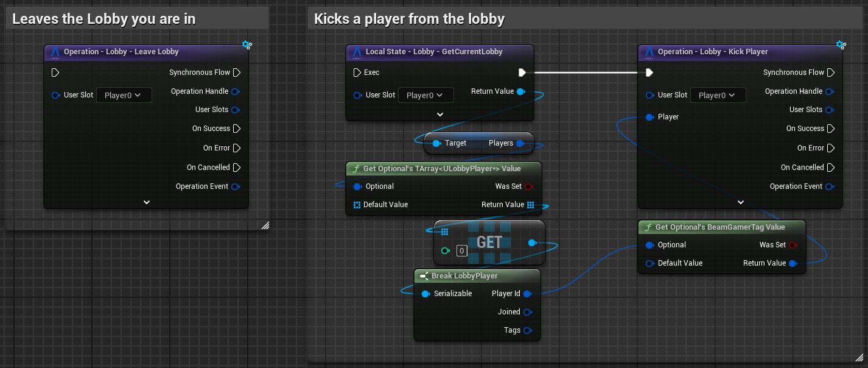Click On Success exec pin of Leave Lobby
The height and width of the screenshot is (368, 868).
pos(237,129)
